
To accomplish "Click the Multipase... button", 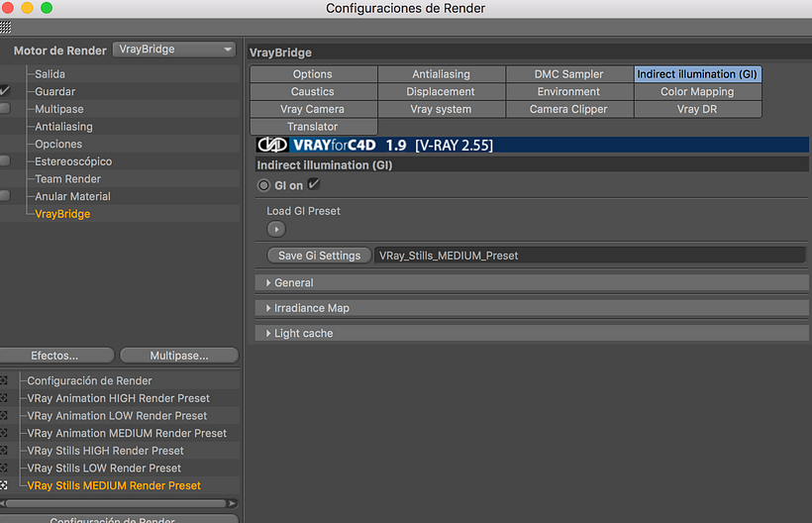I will (x=179, y=356).
